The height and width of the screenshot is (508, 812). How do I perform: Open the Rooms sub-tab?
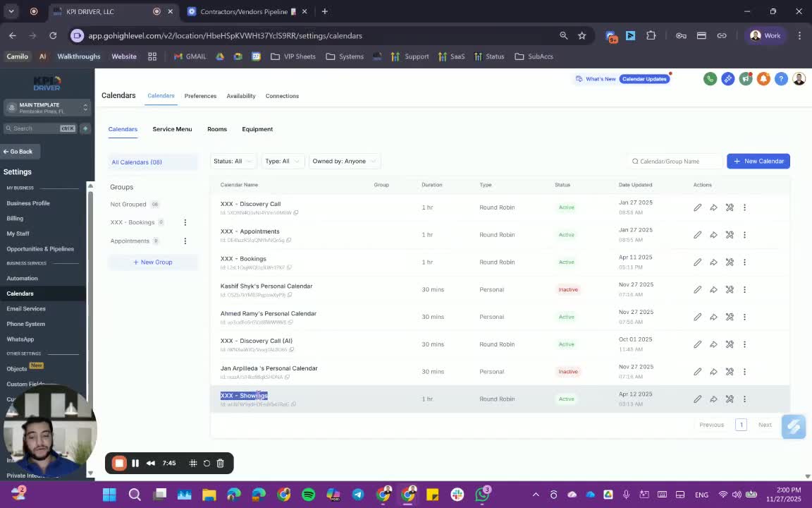(x=217, y=129)
